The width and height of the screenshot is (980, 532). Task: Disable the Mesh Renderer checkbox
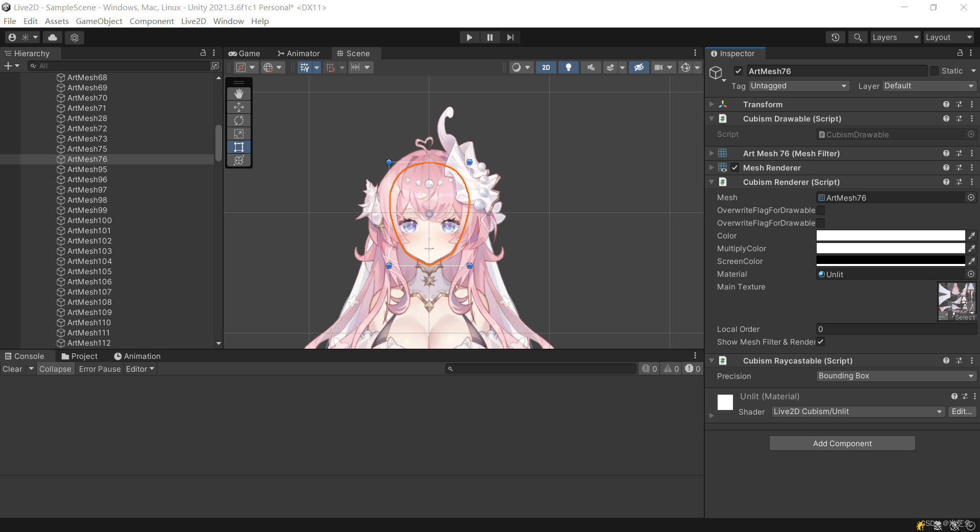pos(735,167)
